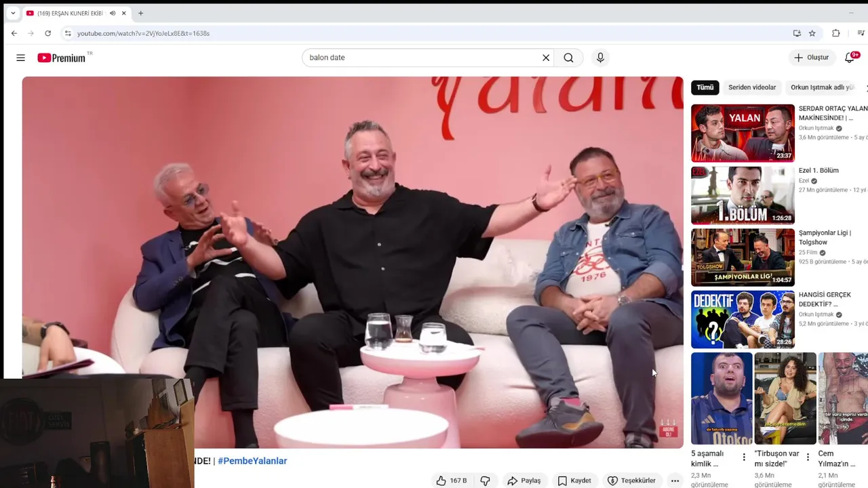This screenshot has height=488, width=868.
Task: Share the video via Paylaş
Action: click(524, 481)
